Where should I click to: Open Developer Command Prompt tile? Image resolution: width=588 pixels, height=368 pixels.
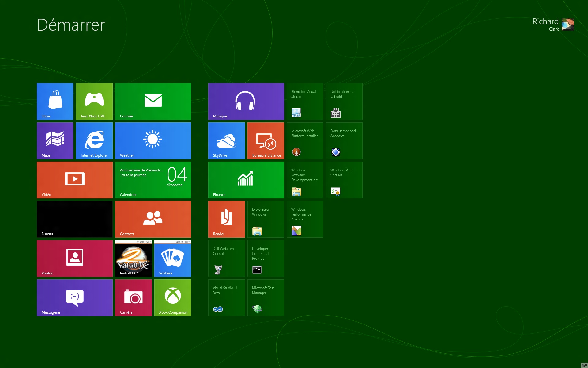(x=266, y=259)
